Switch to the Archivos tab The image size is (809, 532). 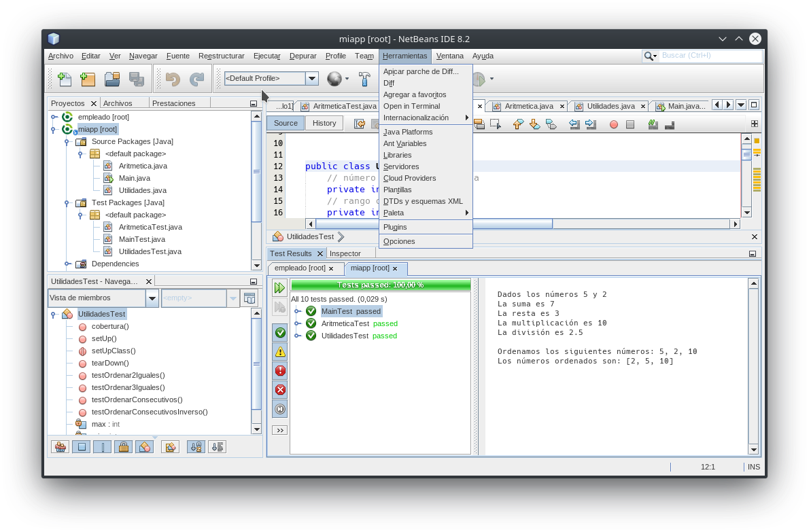(118, 103)
